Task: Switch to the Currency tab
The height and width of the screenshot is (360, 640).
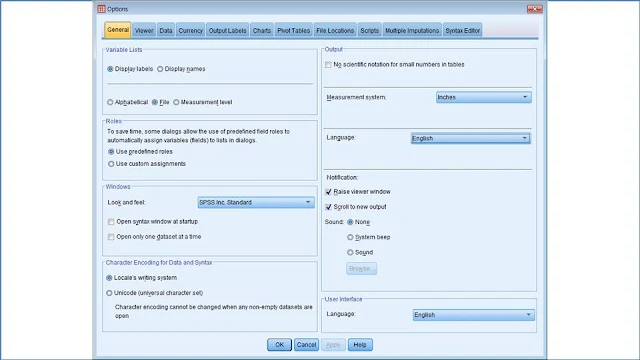Action: tap(191, 31)
